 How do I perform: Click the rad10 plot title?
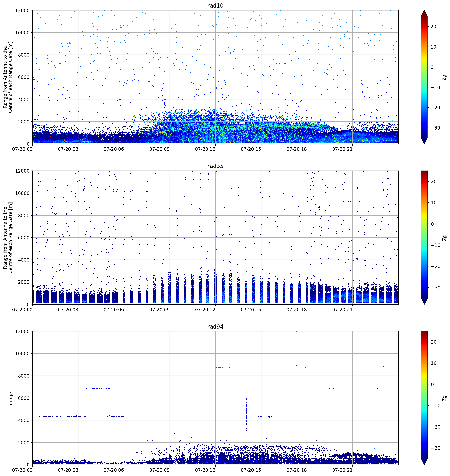215,6
